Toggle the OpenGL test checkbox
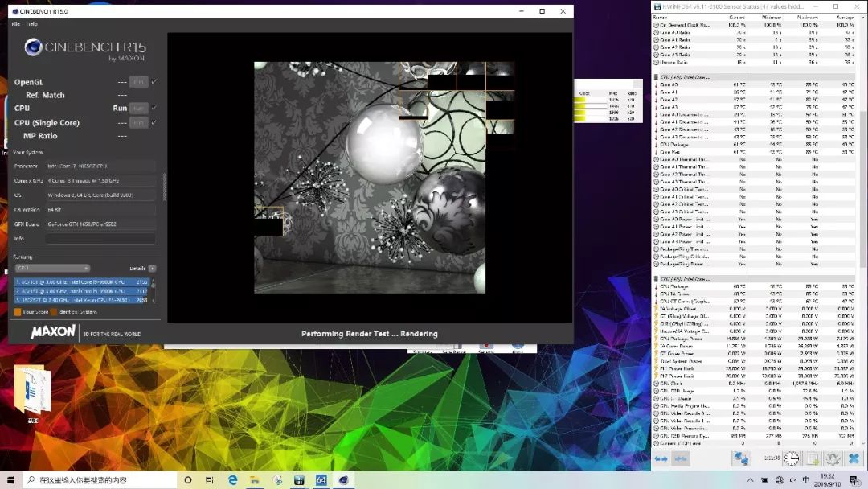This screenshot has height=489, width=868. (154, 81)
